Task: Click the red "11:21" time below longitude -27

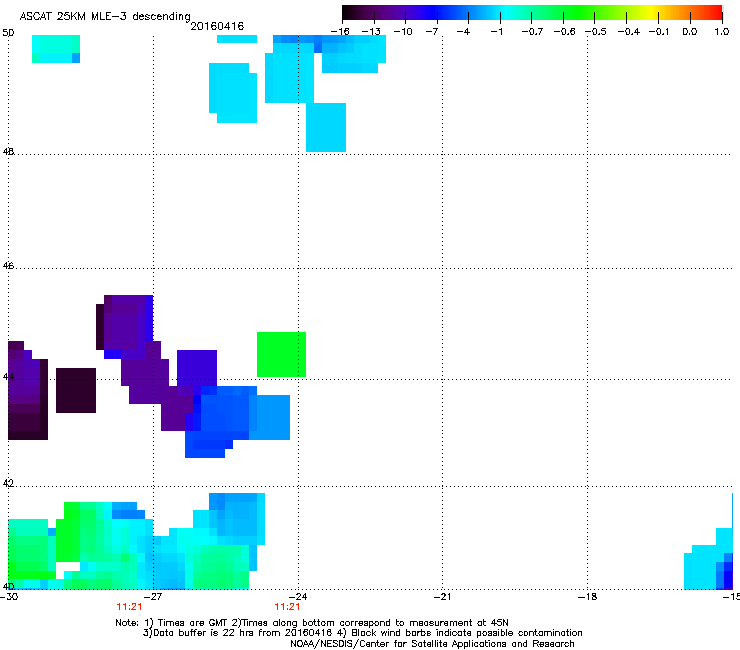Action: [129, 607]
